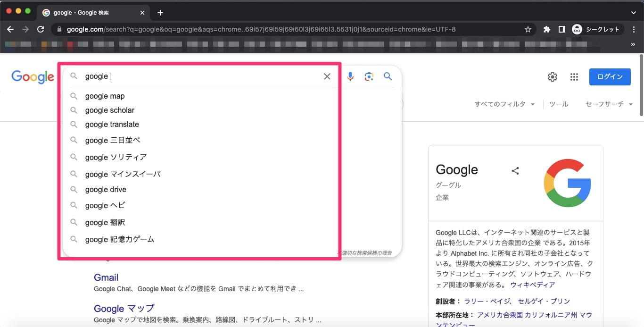
Task: Open the Gmail search result link
Action: pos(106,277)
